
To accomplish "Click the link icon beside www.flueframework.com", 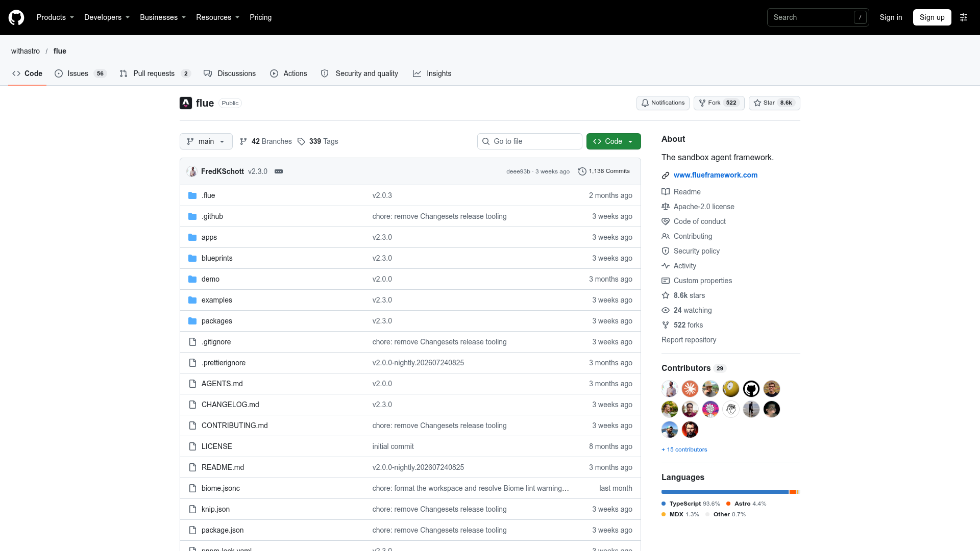I will [666, 176].
